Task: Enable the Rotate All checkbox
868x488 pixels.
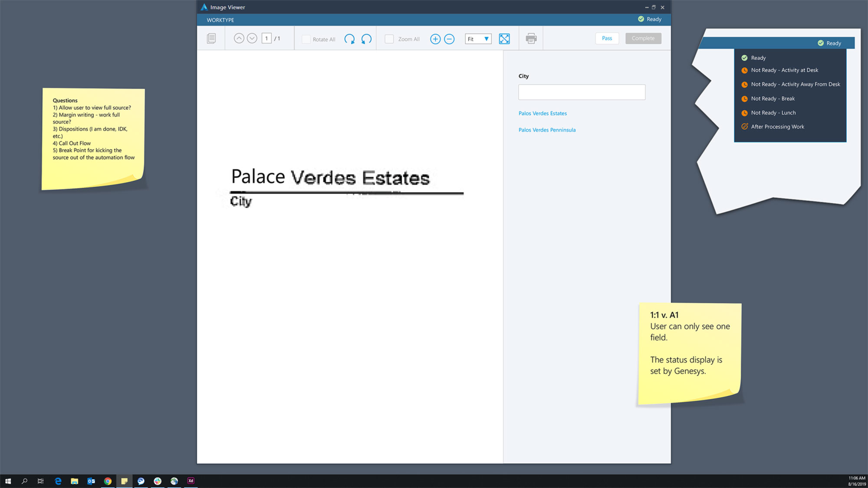Action: click(306, 39)
